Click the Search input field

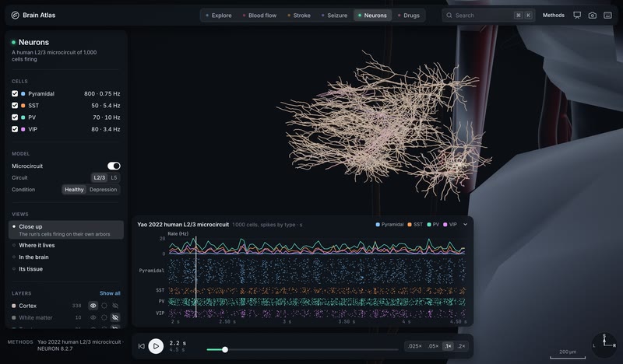coord(489,16)
